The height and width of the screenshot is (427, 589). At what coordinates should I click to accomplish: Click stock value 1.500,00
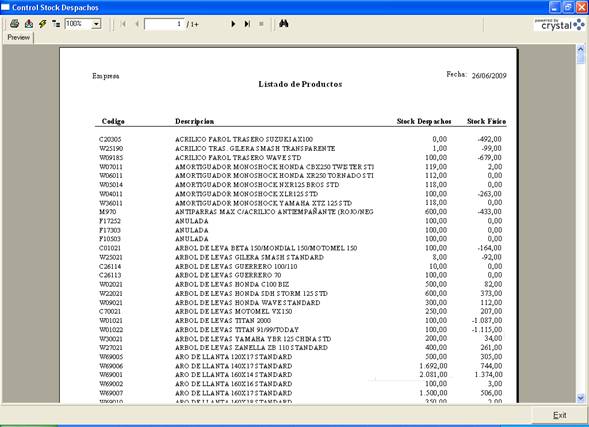coord(433,393)
